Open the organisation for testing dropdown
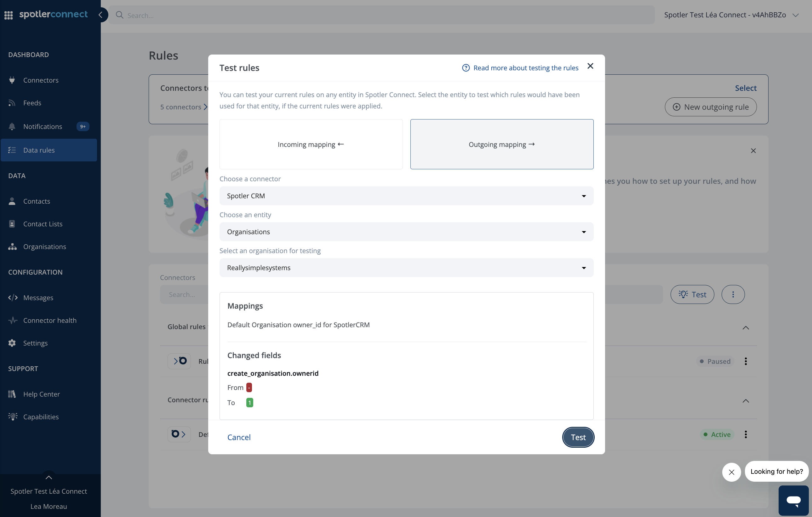Screen dimensions: 812x517 click(406, 268)
